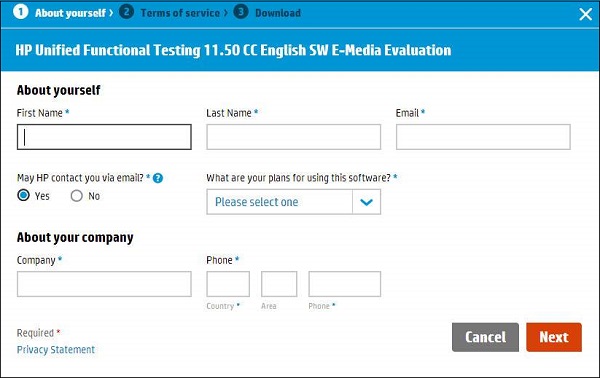Close the dialog with the X icon
Viewport: 600px width, 378px height.
[x=585, y=15]
